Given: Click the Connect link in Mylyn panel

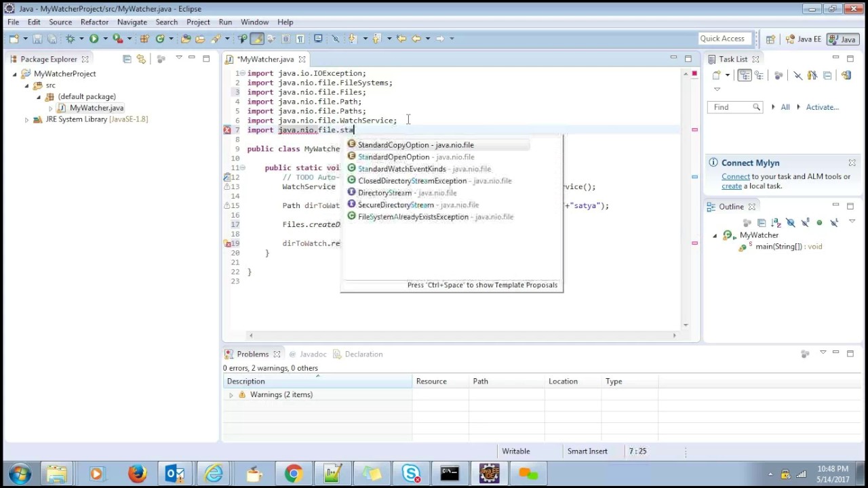Looking at the screenshot, I should [x=736, y=177].
